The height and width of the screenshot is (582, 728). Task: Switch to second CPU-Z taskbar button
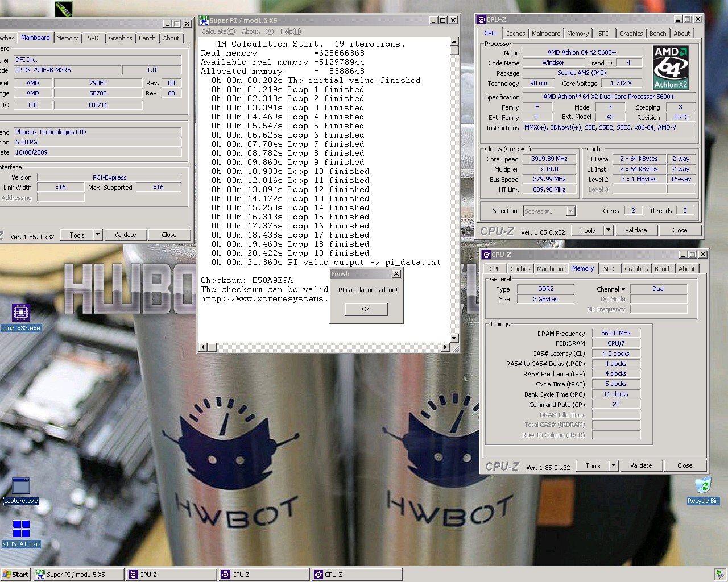click(264, 575)
